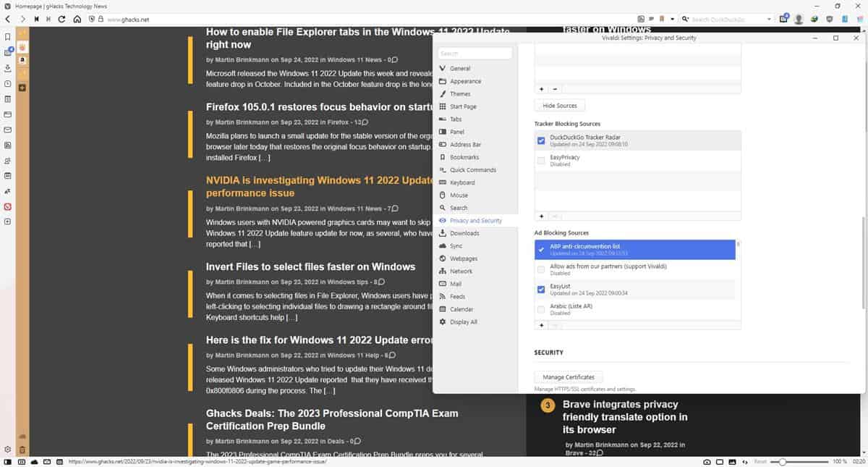
Task: Click the capture page camera icon
Action: click(x=707, y=461)
